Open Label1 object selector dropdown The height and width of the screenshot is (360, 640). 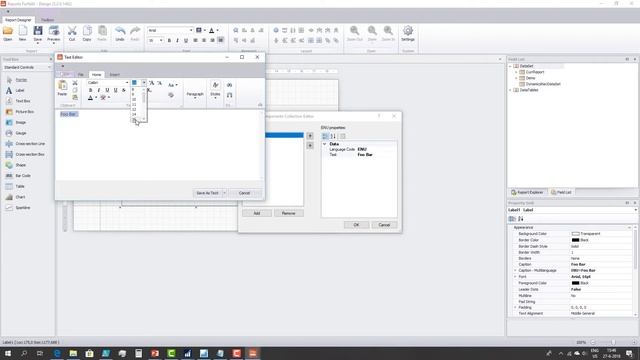pyautogui.click(x=635, y=210)
